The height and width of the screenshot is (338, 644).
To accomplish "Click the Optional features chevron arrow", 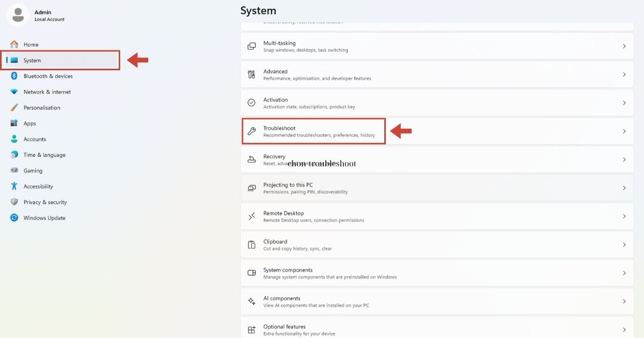I will coord(624,329).
